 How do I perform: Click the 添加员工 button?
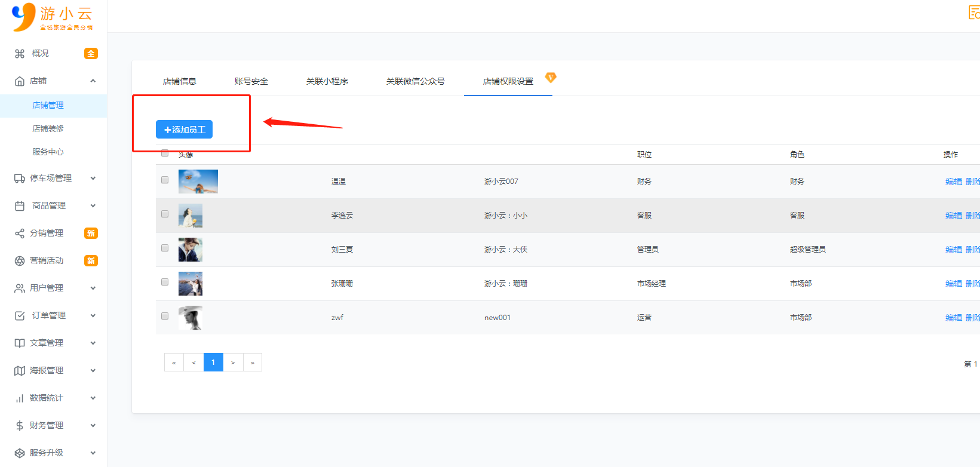click(184, 130)
